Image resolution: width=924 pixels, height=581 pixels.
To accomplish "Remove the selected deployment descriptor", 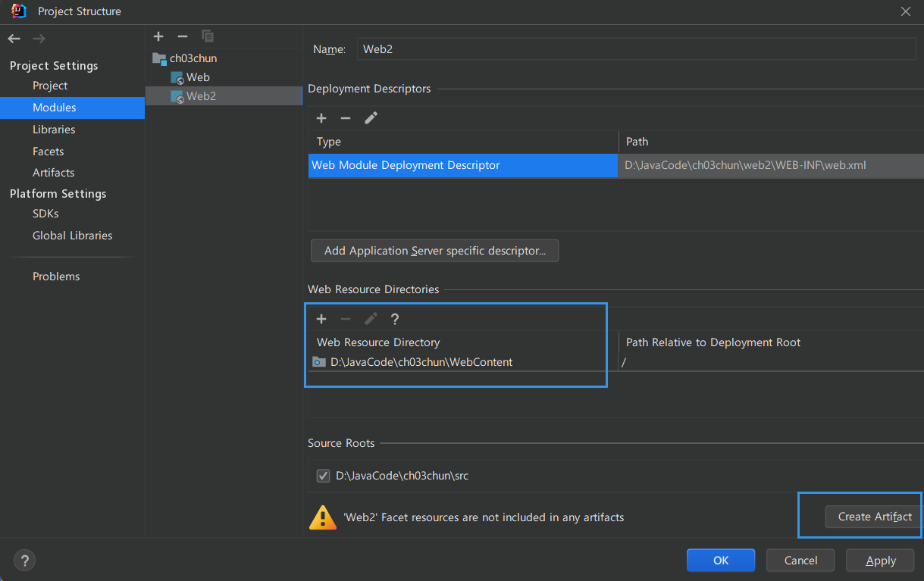I will tap(346, 118).
